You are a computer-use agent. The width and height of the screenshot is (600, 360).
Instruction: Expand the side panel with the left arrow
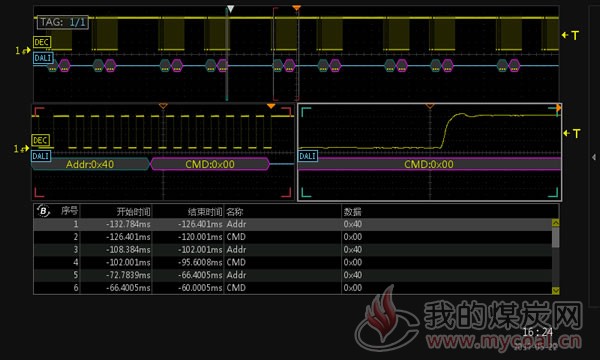pyautogui.click(x=593, y=157)
